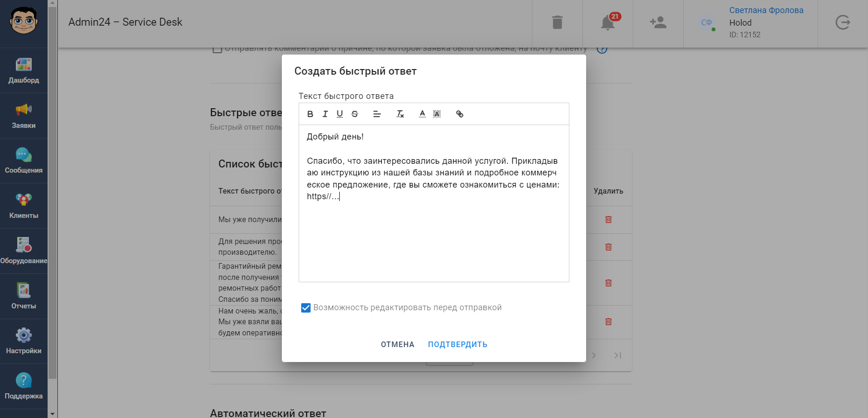
Task: Click the down arrow of the sidebar scrollbar
Action: tap(52, 414)
